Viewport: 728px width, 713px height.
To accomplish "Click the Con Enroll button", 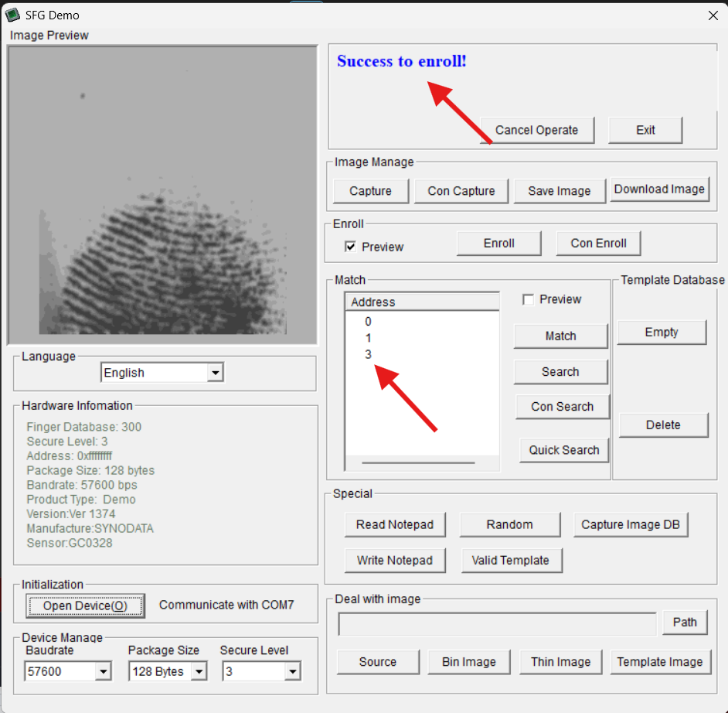I will coord(598,244).
